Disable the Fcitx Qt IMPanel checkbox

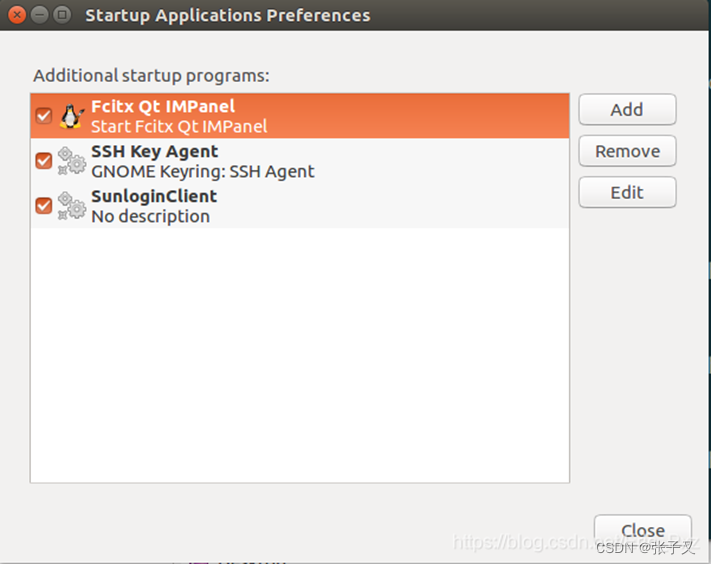(x=43, y=116)
